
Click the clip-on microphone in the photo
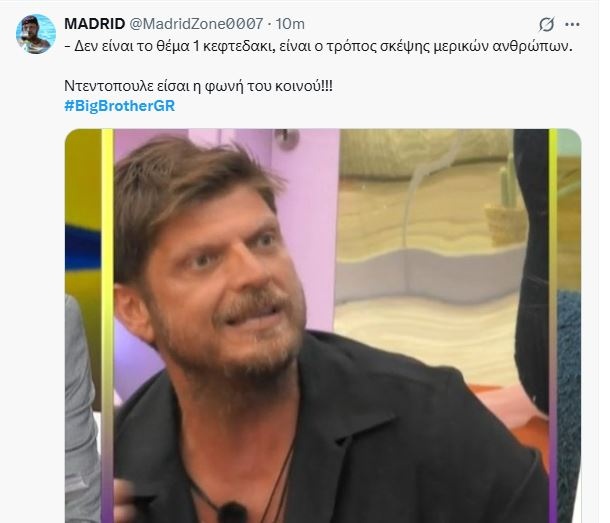coord(232,512)
